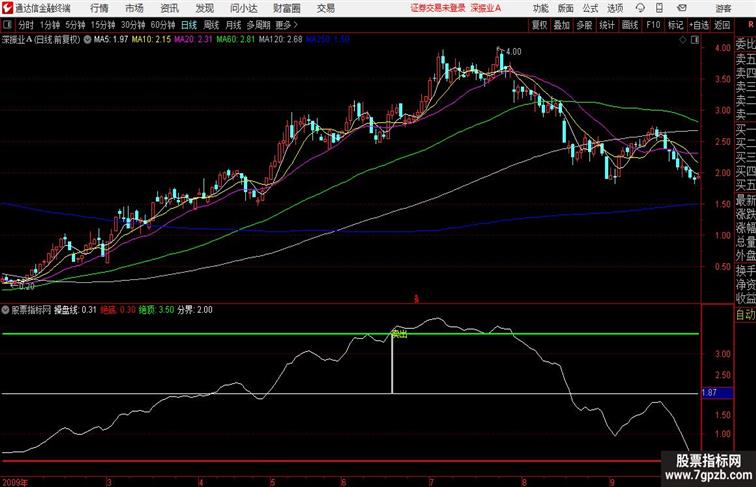
Task: Click the red 绝底: 0.30 value
Action: (118, 310)
